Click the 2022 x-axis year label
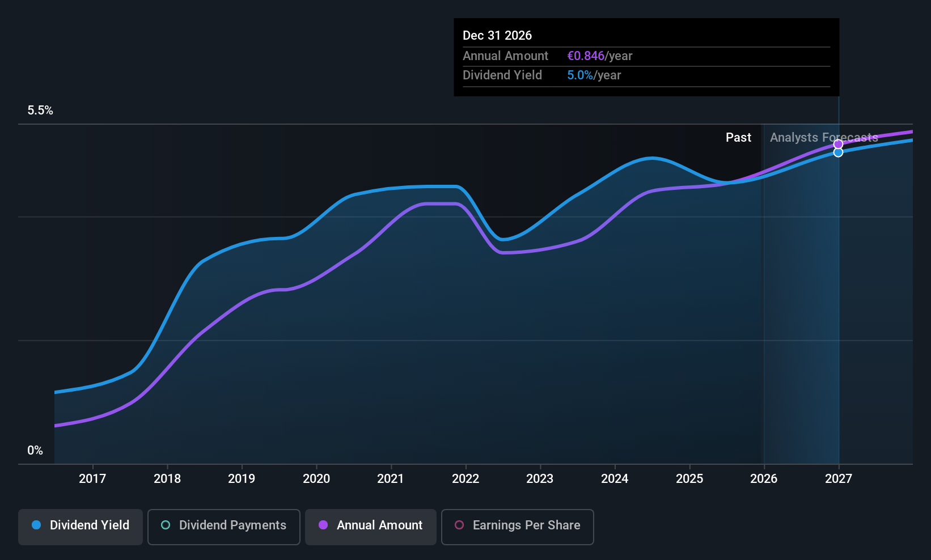This screenshot has height=560, width=931. click(x=465, y=479)
